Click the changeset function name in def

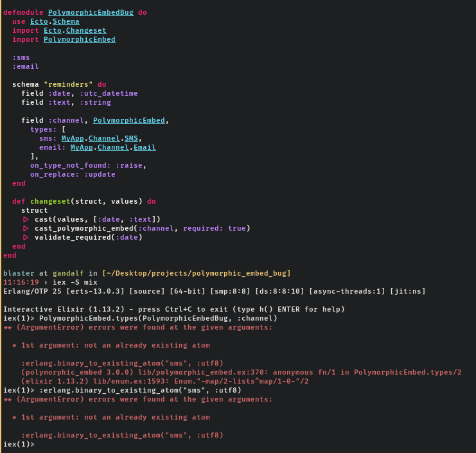(x=50, y=201)
